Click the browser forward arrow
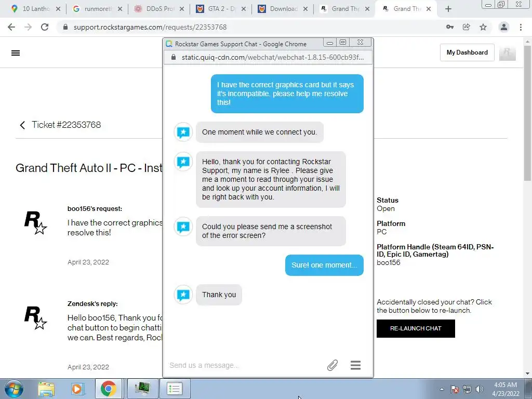The width and height of the screenshot is (532, 399). point(28,27)
